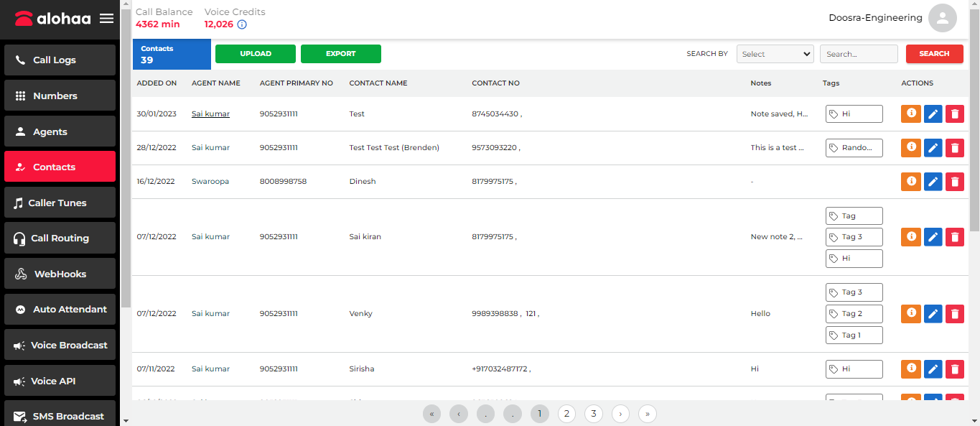This screenshot has width=980, height=426.
Task: Click the Sai kumar agent link in the Test row
Action: pyautogui.click(x=210, y=114)
